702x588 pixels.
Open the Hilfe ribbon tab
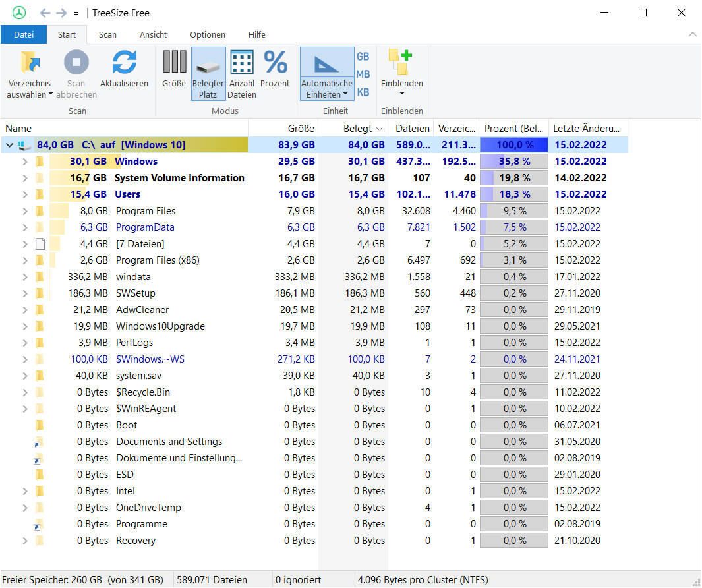coord(257,34)
